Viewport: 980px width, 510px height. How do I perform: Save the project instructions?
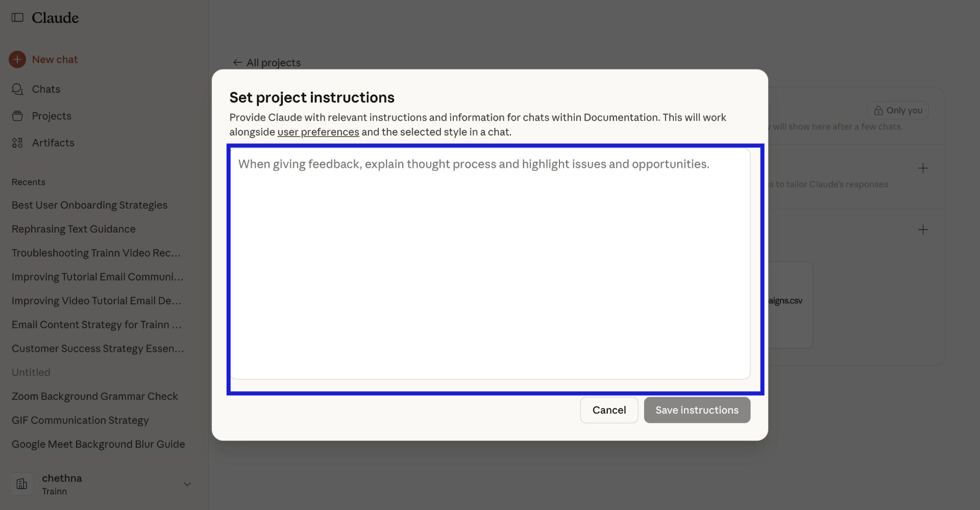click(x=697, y=410)
